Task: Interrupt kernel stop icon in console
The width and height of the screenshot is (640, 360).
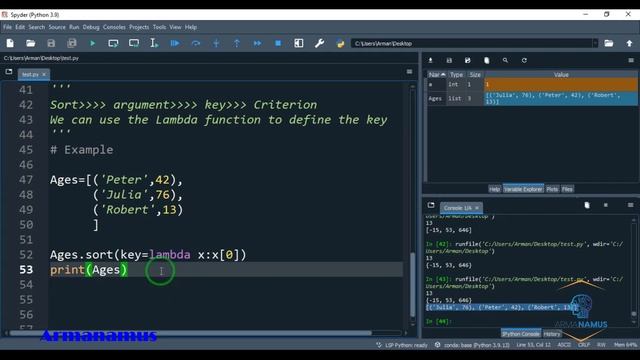Action: click(x=606, y=205)
